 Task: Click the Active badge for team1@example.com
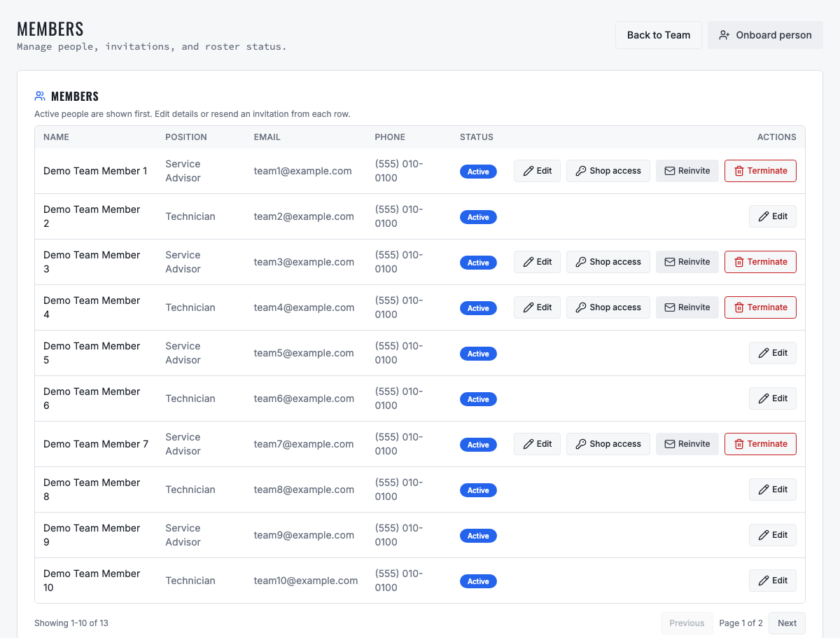point(478,172)
